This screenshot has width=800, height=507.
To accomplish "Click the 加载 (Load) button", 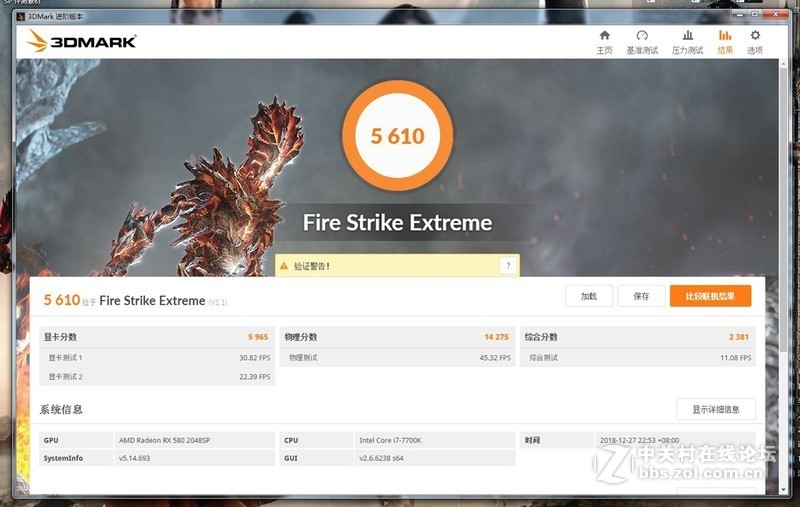I will click(589, 296).
